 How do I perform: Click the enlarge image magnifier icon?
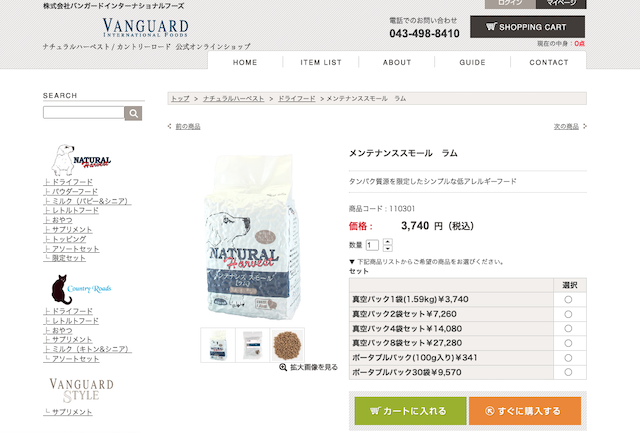click(283, 367)
